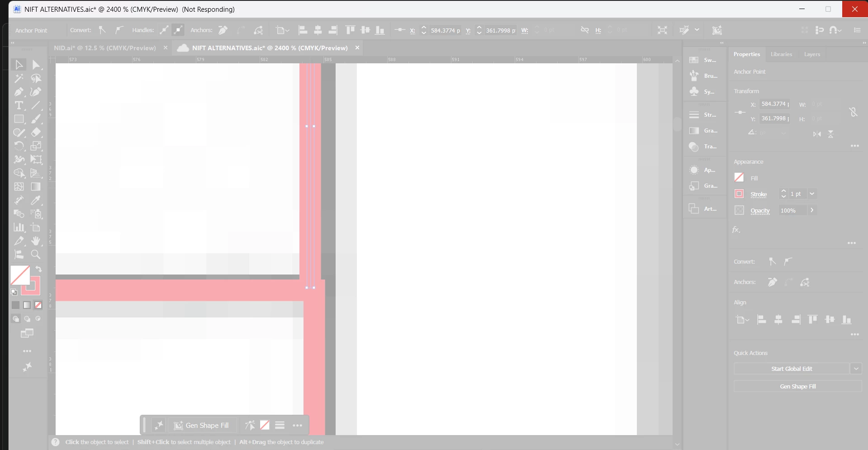Open Start Global Edit options dropdown
868x450 pixels.
856,369
